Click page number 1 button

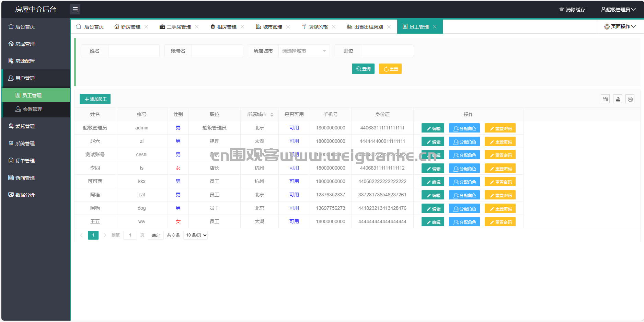[x=93, y=235]
